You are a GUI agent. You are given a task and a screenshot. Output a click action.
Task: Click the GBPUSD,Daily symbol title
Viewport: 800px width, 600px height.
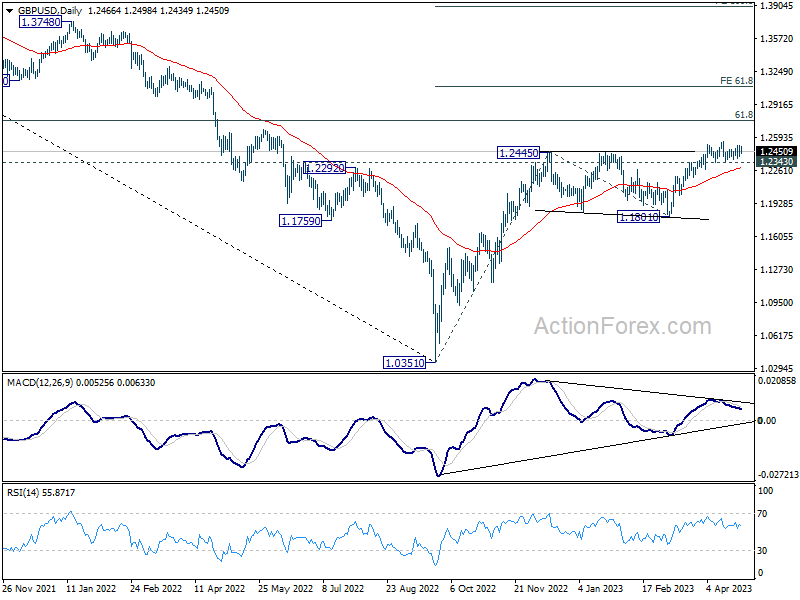coord(50,11)
